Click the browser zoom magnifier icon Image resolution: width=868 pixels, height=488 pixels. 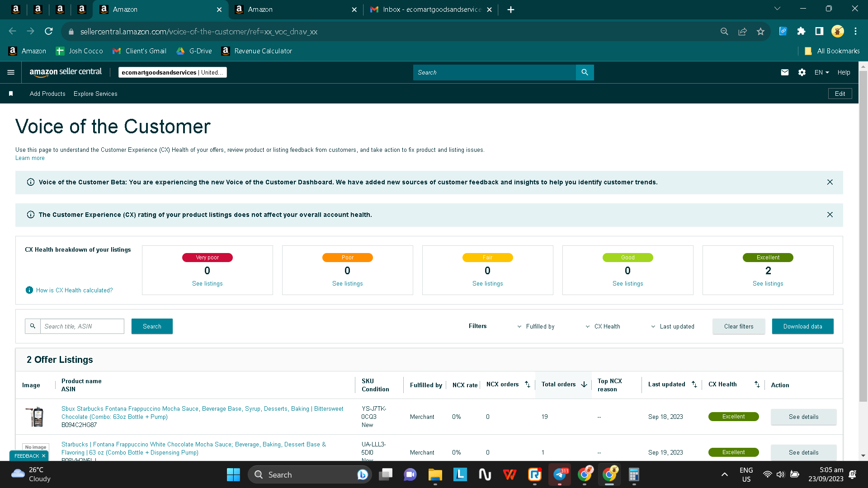[724, 31]
